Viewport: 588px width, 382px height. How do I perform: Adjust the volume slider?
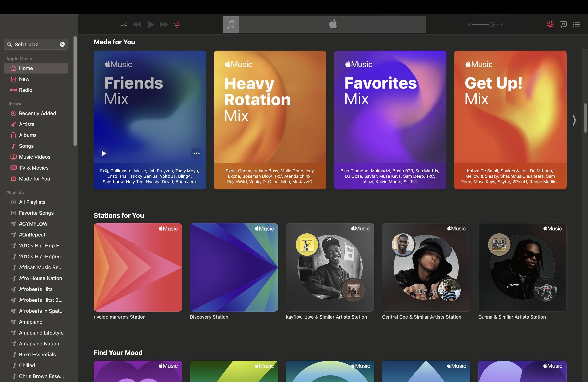(491, 24)
